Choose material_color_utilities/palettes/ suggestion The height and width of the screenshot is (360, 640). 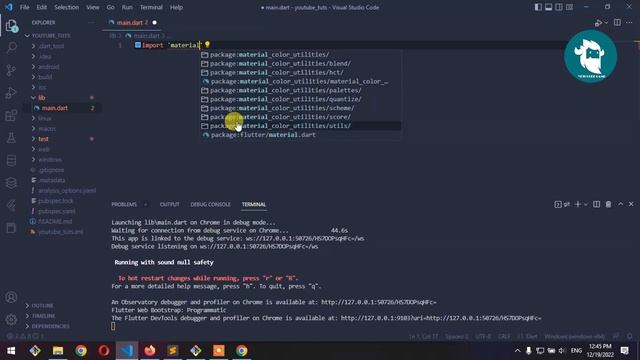click(300, 90)
